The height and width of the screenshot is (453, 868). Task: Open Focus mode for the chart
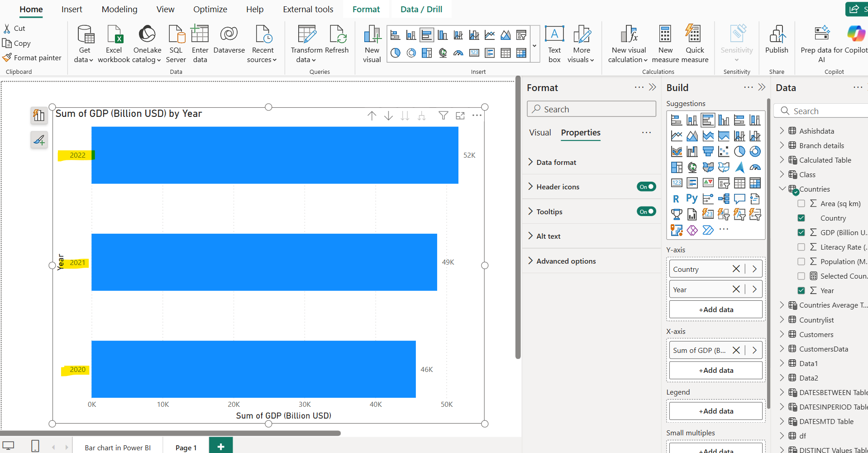point(460,116)
